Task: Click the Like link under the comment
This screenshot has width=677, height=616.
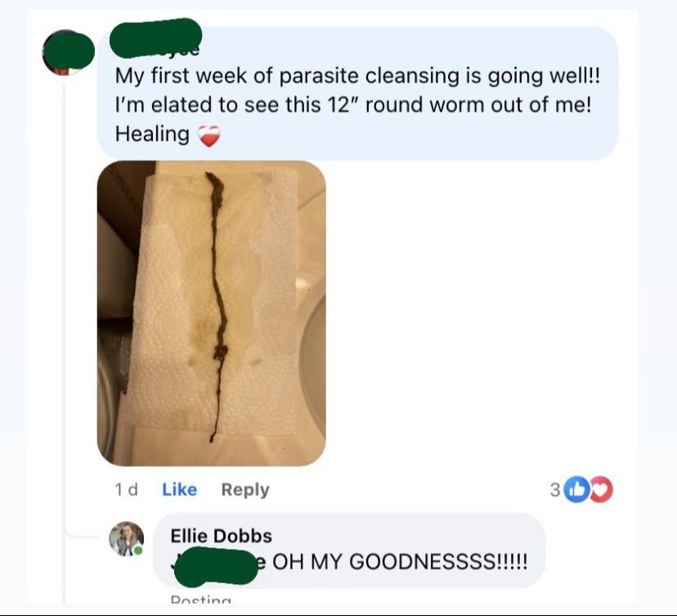Action: pos(179,489)
